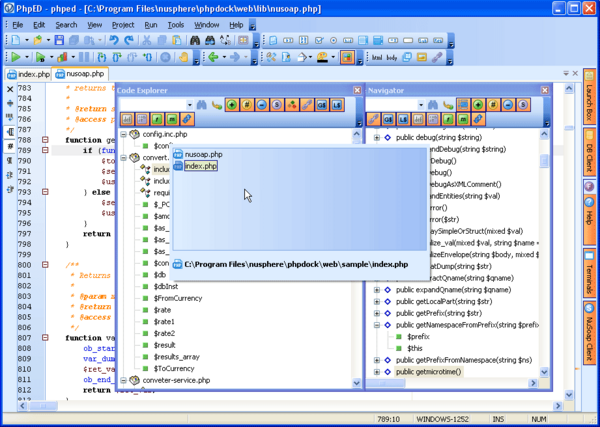This screenshot has height=427, width=600.
Task: Open the Navigator search combo box dropdown
Action: click(421, 105)
